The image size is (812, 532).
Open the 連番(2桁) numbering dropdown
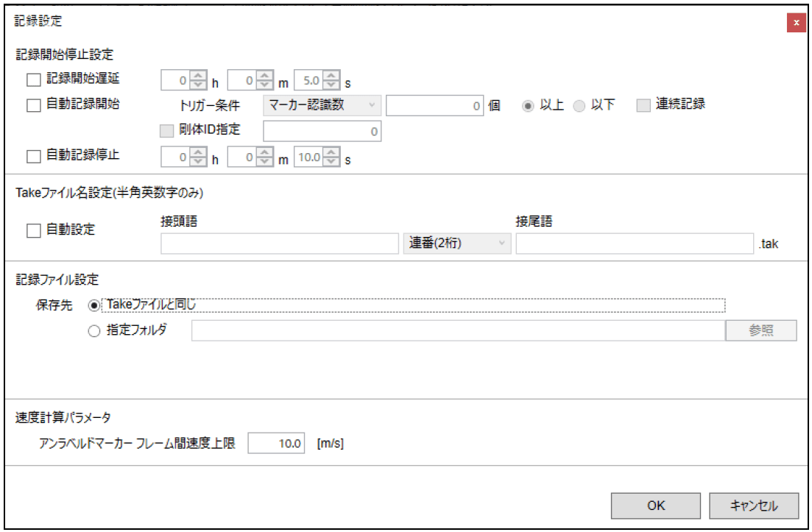(457, 244)
